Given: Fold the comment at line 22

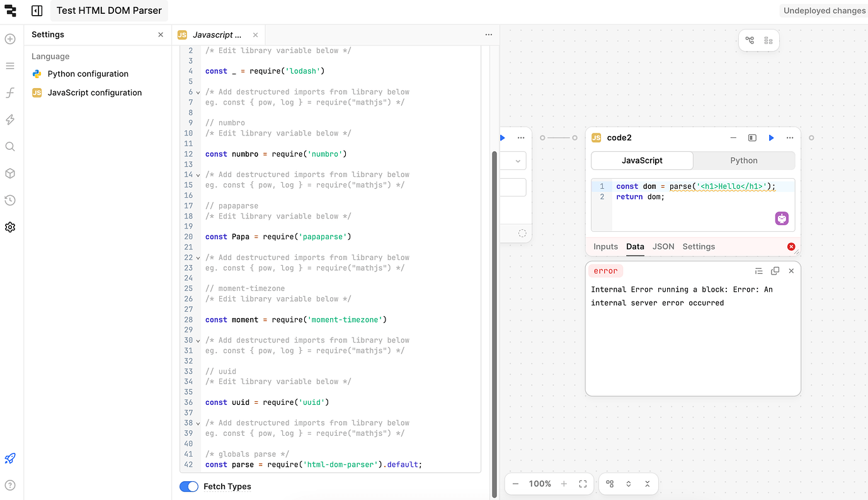Looking at the screenshot, I should [198, 258].
